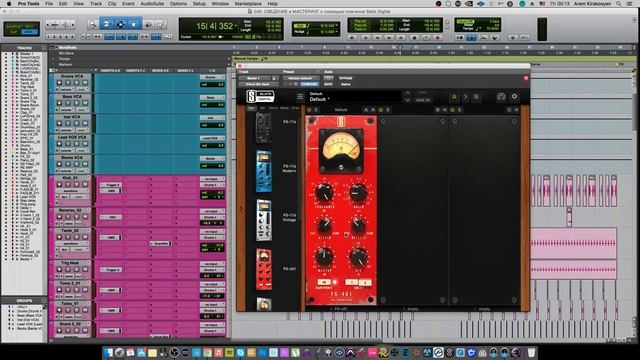Select the Pencil tool
Viewport: 640px width, 360px height.
(x=160, y=24)
